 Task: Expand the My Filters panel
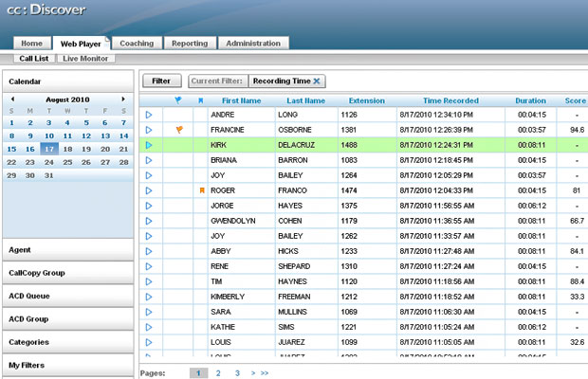(x=68, y=365)
